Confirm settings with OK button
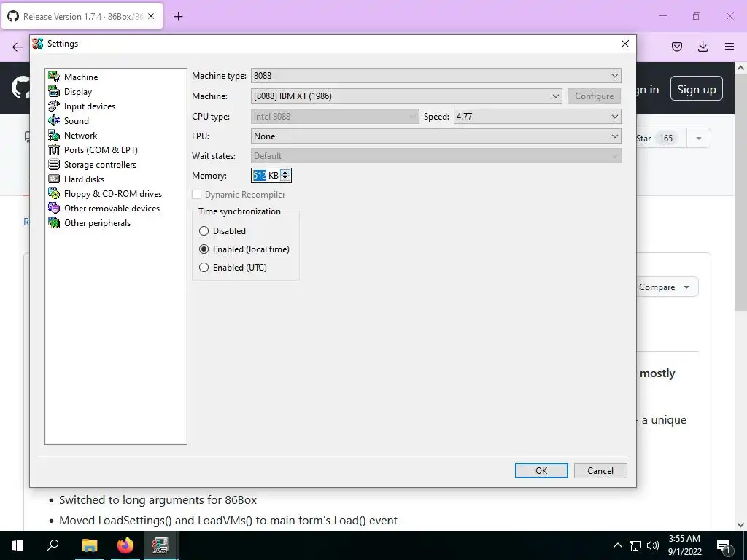 pyautogui.click(x=541, y=470)
